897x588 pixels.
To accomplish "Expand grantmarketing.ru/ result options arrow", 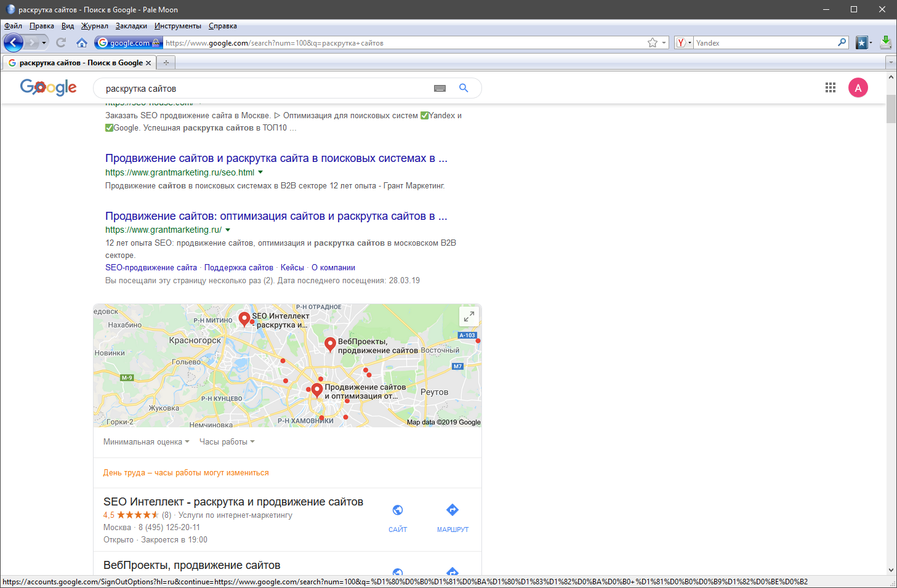I will (228, 230).
